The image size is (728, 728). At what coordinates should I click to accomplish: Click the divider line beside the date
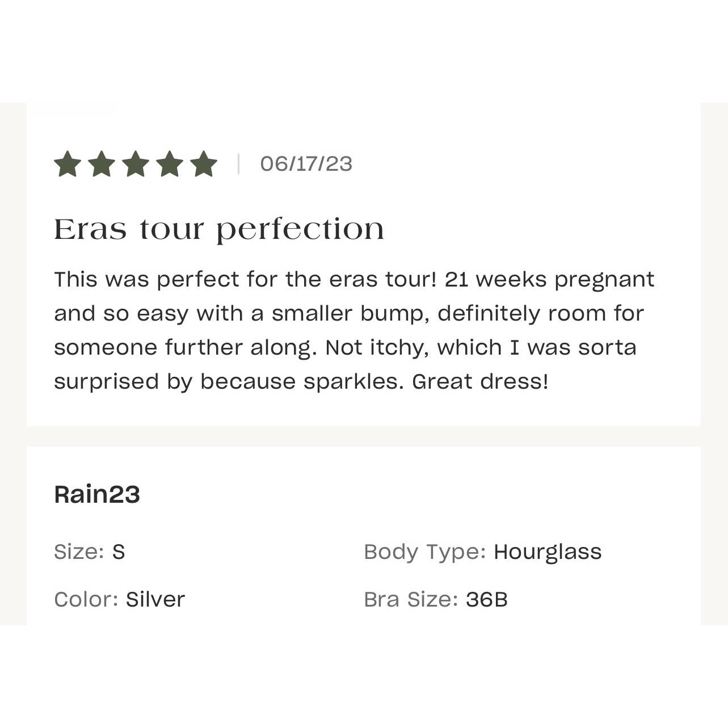(x=238, y=164)
